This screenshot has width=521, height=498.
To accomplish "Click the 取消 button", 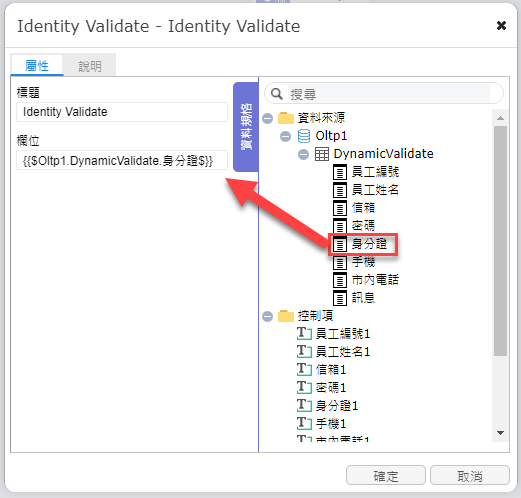I will 470,476.
